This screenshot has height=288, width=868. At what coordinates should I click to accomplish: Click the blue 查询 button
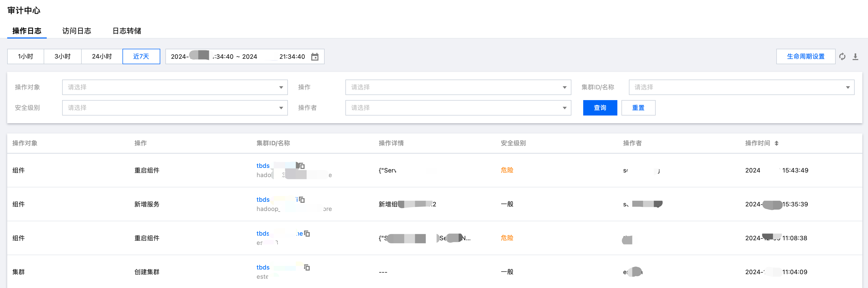click(600, 108)
